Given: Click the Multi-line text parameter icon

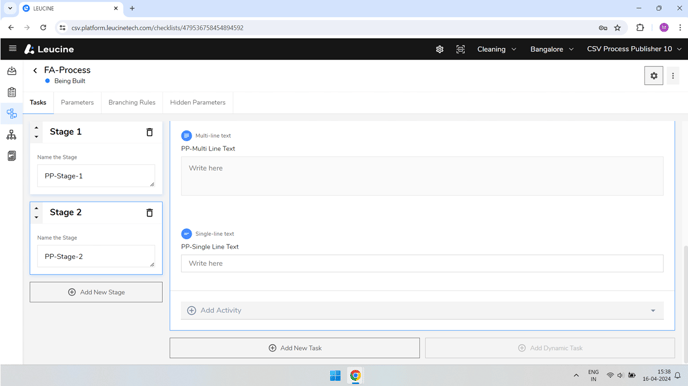Looking at the screenshot, I should click(186, 136).
